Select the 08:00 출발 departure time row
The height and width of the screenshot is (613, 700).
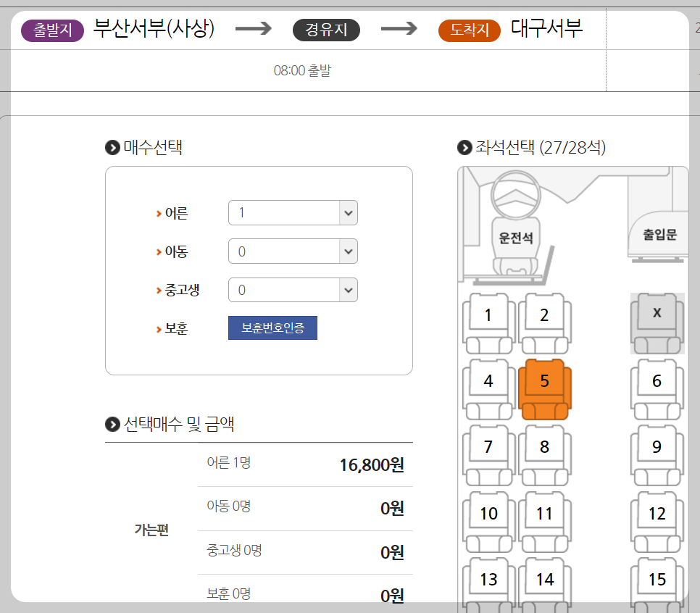[x=304, y=70]
